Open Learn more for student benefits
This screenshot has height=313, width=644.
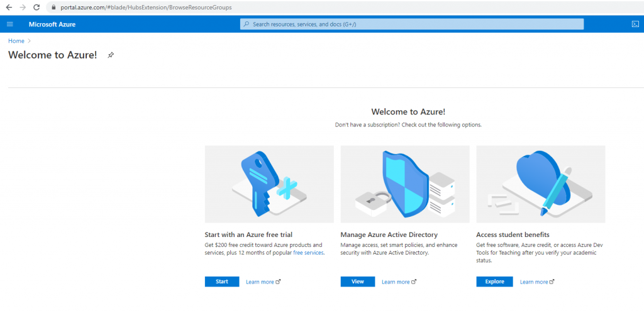tap(537, 282)
